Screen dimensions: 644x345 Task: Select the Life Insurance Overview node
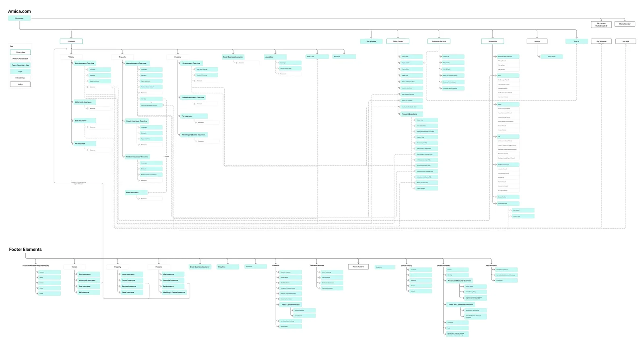tap(191, 63)
